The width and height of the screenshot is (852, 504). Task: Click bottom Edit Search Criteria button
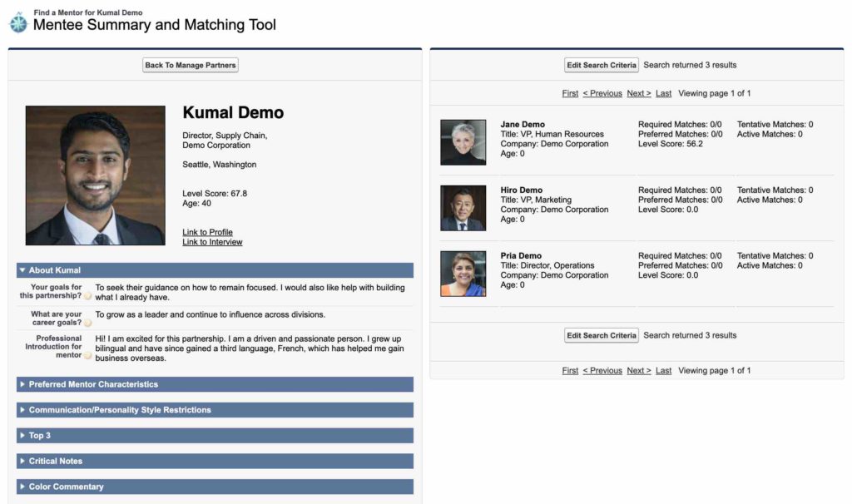[x=602, y=335]
